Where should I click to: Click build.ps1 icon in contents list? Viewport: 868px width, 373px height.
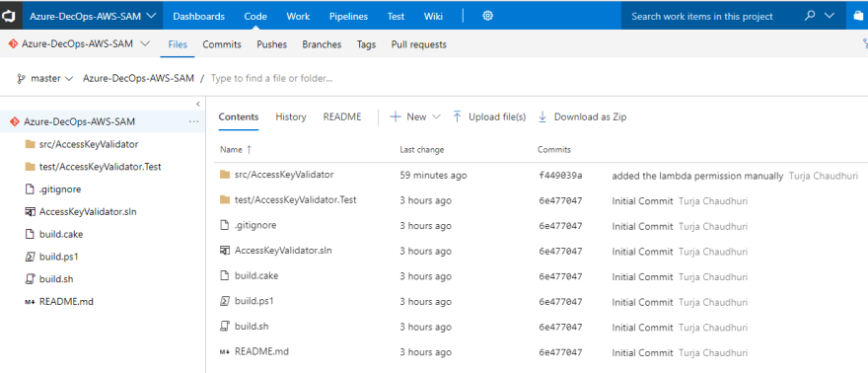pyautogui.click(x=225, y=302)
